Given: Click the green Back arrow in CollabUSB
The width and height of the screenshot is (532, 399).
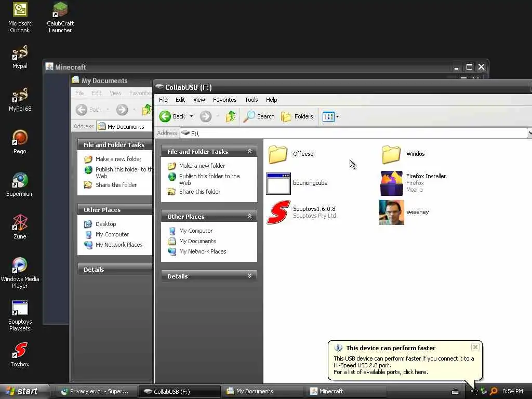Looking at the screenshot, I should coord(165,116).
